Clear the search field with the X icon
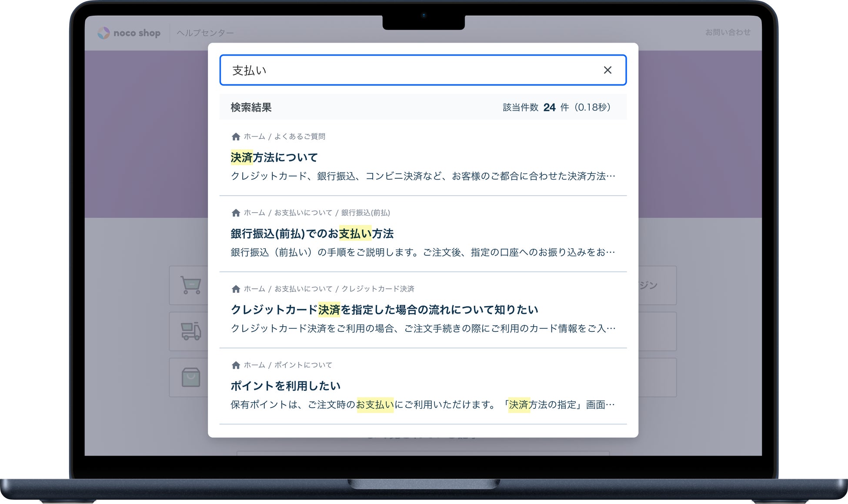The height and width of the screenshot is (504, 848). click(608, 70)
